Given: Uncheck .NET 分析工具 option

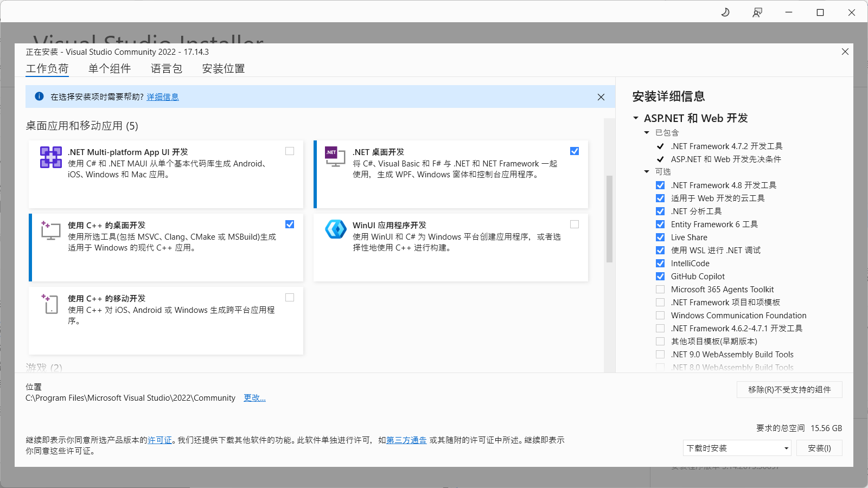Looking at the screenshot, I should tap(660, 211).
